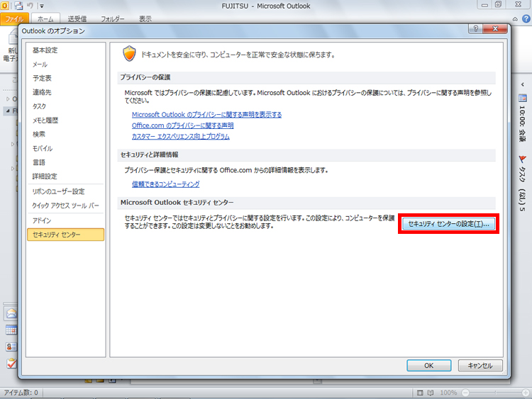Open Office.com のプライバシーに関する声明 link
532x399 pixels.
182,125
